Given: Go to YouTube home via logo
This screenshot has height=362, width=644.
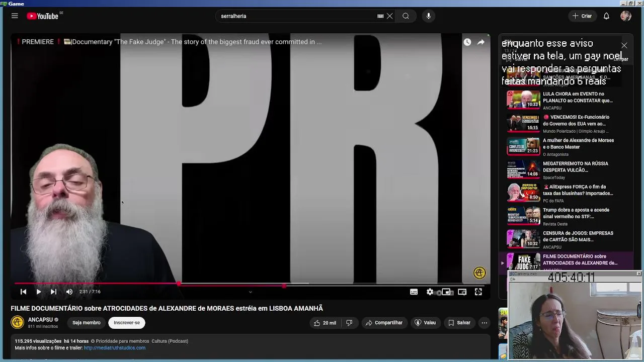Looking at the screenshot, I should [x=43, y=16].
